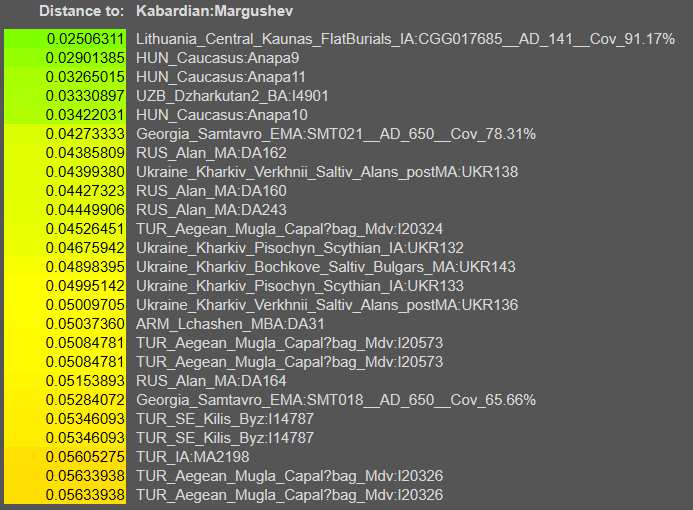Click the yellow distance cell 0.05153893
The height and width of the screenshot is (510, 693).
pyautogui.click(x=85, y=381)
